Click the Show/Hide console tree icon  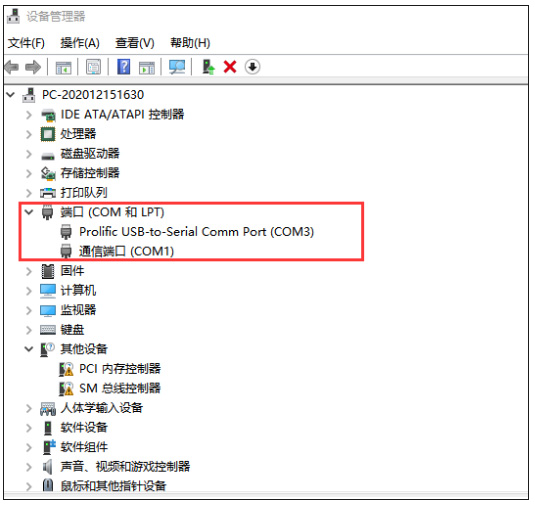(63, 67)
